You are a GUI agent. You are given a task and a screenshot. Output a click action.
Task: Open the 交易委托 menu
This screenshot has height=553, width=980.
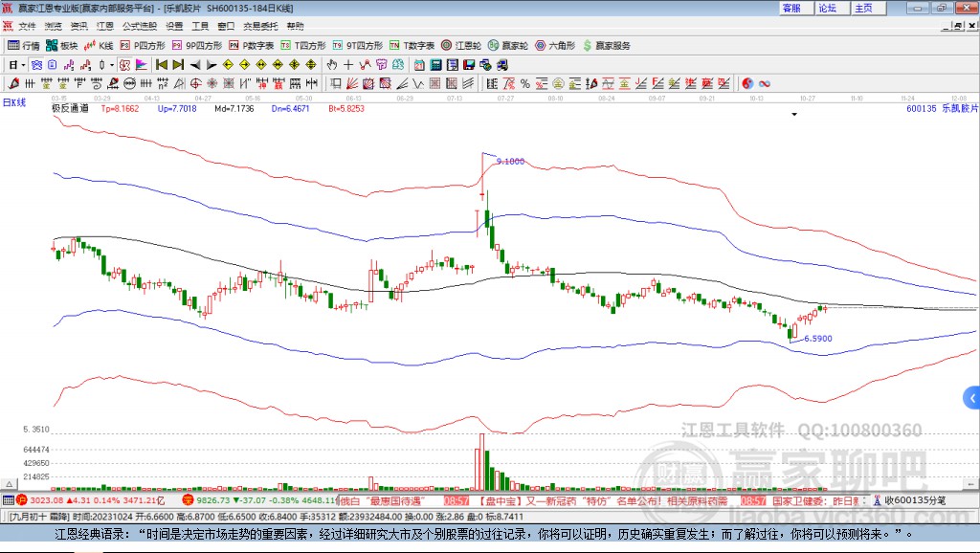pos(260,26)
